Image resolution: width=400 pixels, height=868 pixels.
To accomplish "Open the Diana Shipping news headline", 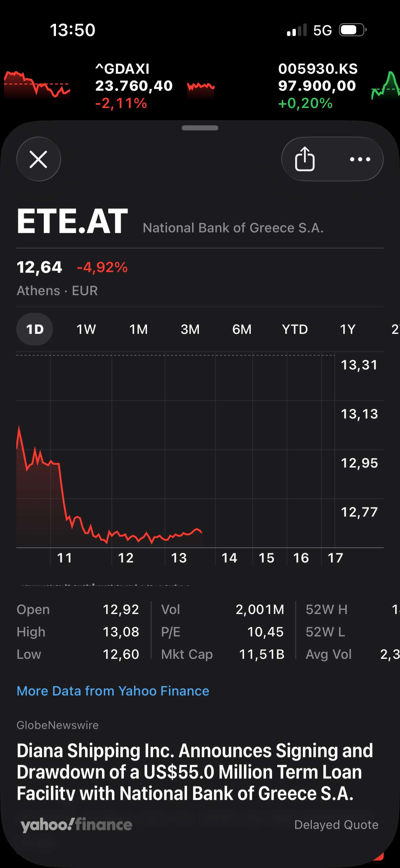I will coord(195,772).
